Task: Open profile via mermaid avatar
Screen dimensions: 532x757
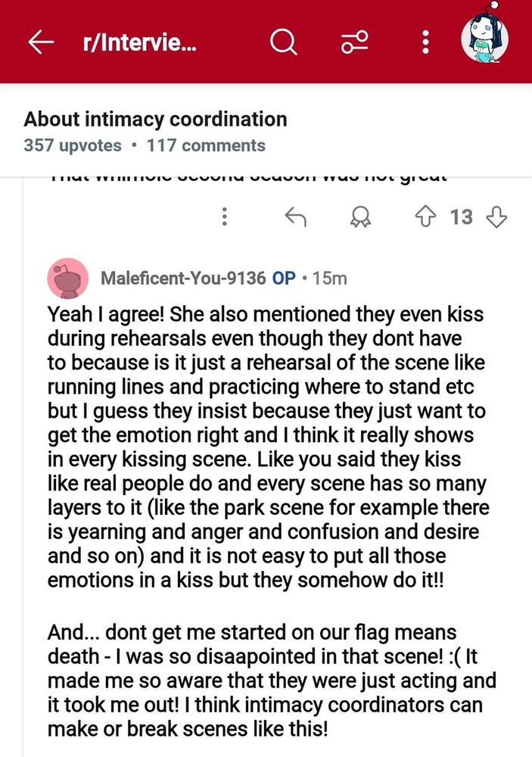Action: [484, 38]
